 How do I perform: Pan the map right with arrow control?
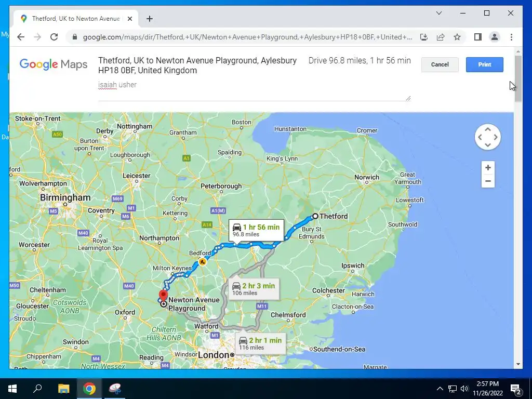click(496, 137)
